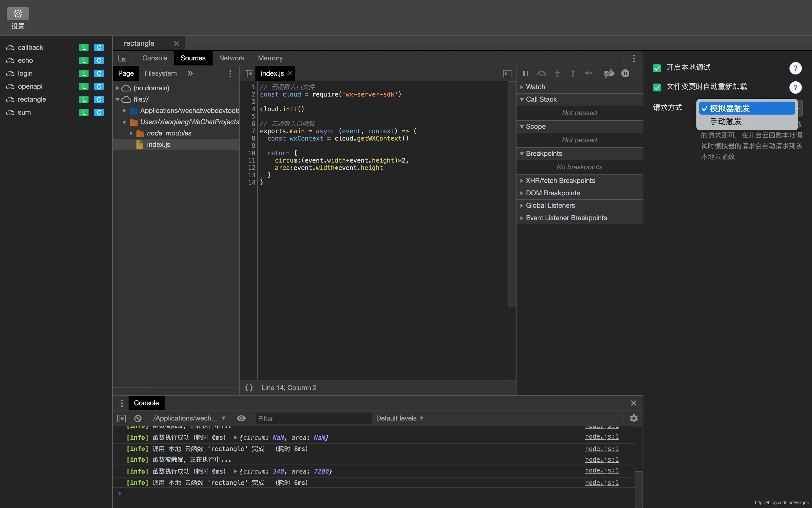Uncheck 文件变更时自动重新加载 checkbox

(657, 87)
